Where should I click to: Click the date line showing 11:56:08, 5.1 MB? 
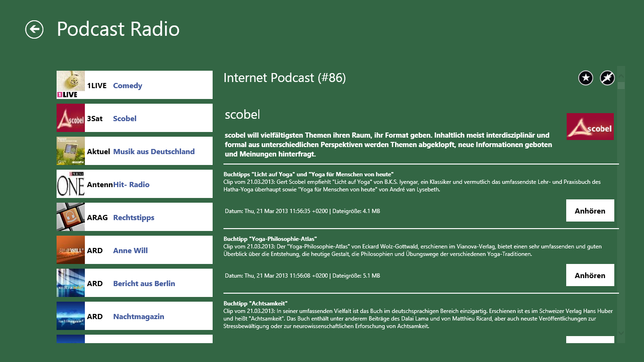302,276
